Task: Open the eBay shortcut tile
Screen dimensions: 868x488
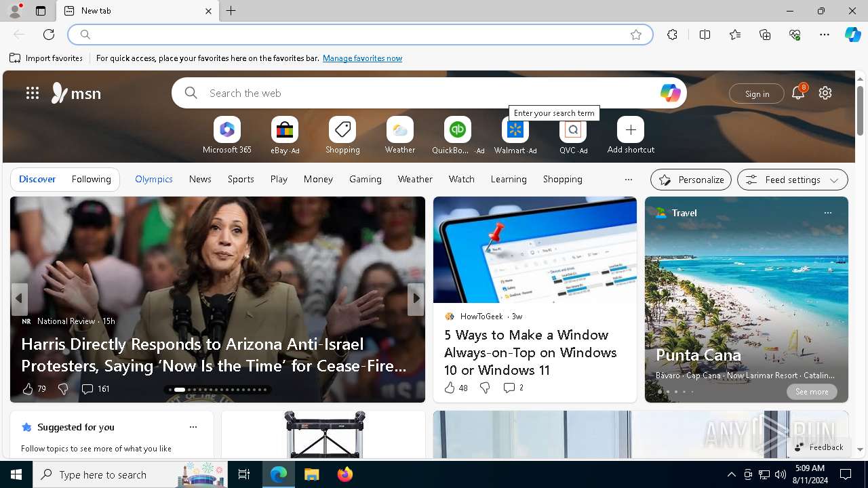Action: pyautogui.click(x=285, y=136)
